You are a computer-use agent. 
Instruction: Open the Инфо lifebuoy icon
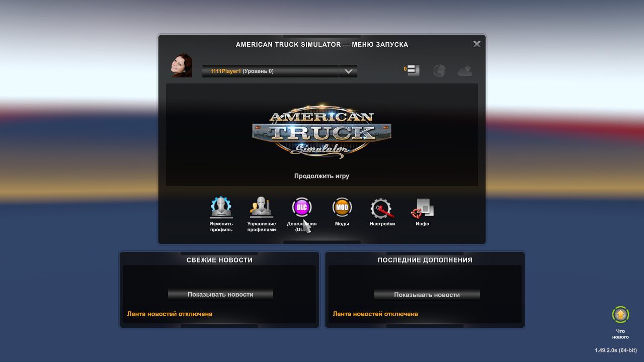[x=422, y=208]
